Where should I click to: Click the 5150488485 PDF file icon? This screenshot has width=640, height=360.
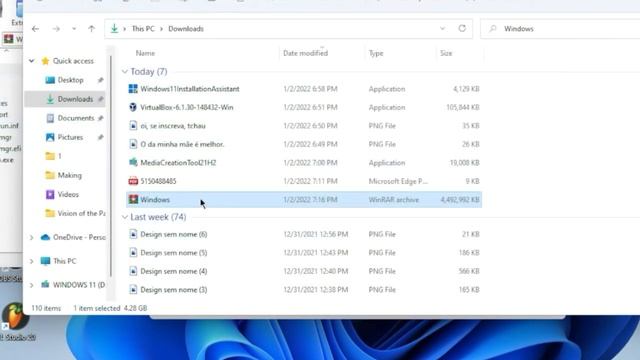(x=133, y=181)
